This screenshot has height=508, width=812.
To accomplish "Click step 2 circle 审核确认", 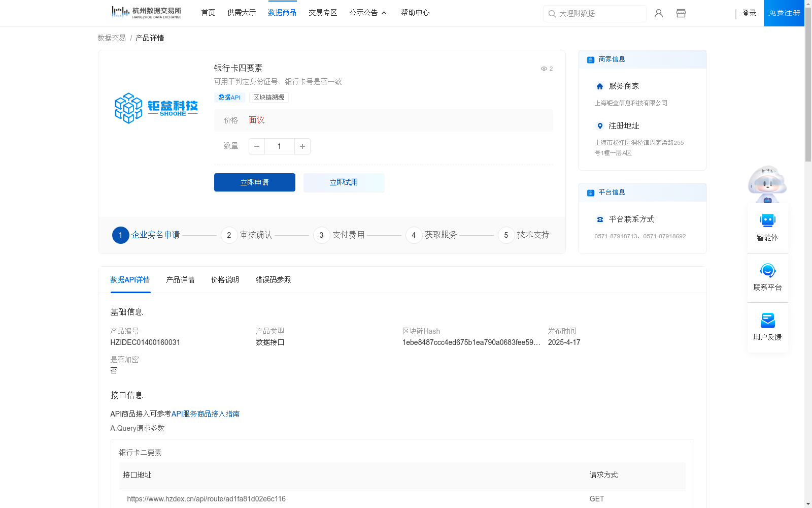I will tap(229, 235).
